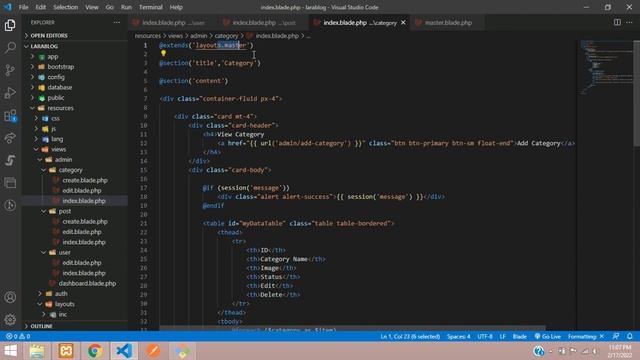Click the code minimap overview
640x360 pixels.
click(605, 67)
